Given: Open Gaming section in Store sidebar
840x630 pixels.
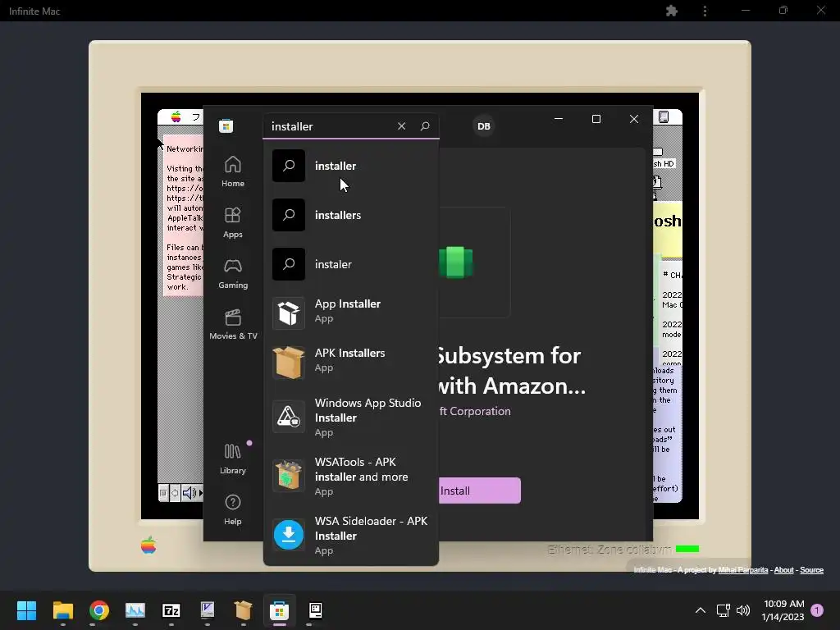Looking at the screenshot, I should (232, 273).
